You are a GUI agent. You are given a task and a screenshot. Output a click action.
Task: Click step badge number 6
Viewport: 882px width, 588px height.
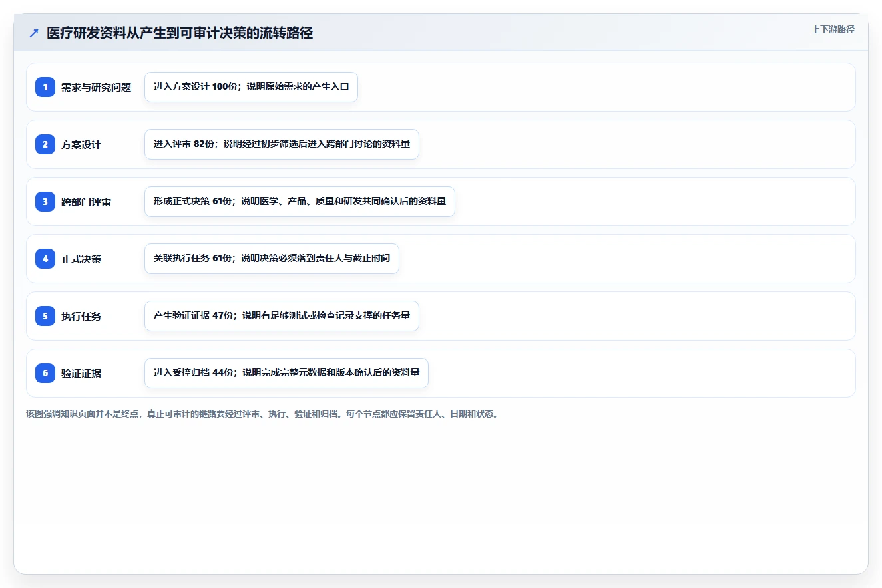(x=45, y=373)
